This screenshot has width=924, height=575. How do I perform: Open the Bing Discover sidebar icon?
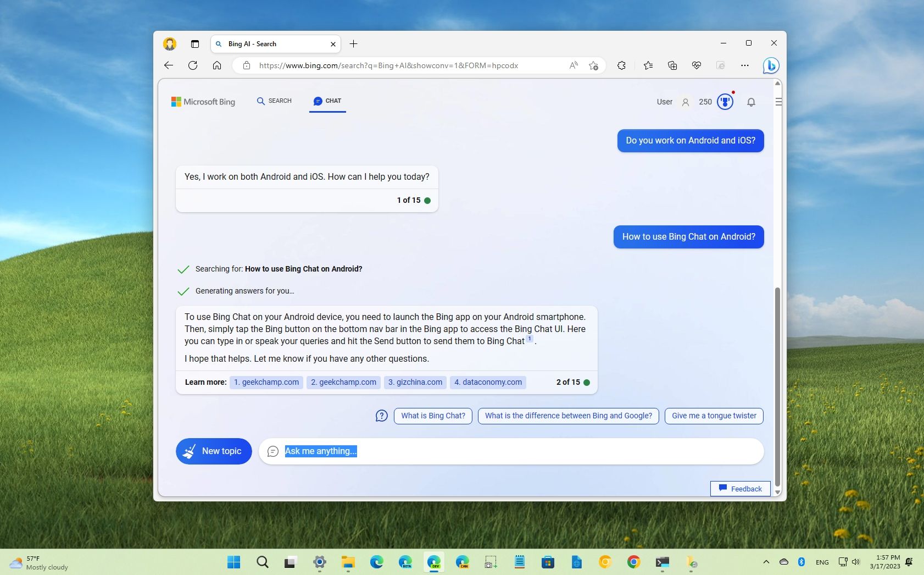point(772,65)
